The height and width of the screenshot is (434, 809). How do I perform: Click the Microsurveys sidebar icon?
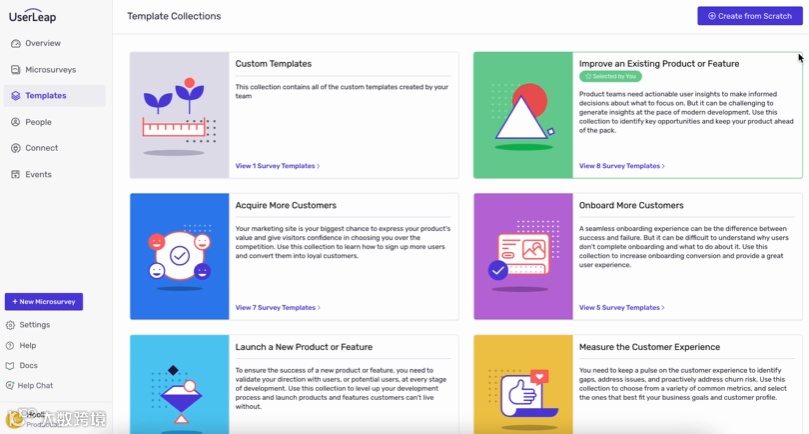pos(15,70)
